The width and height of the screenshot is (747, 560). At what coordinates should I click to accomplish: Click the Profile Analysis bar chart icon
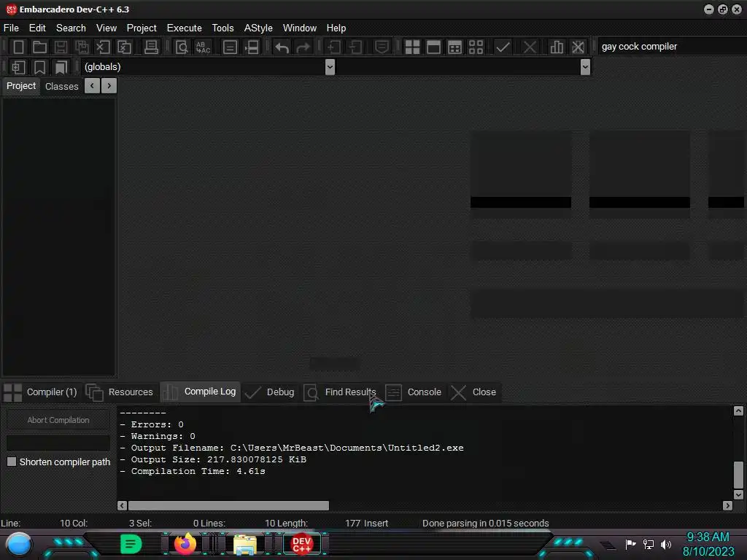coord(557,47)
